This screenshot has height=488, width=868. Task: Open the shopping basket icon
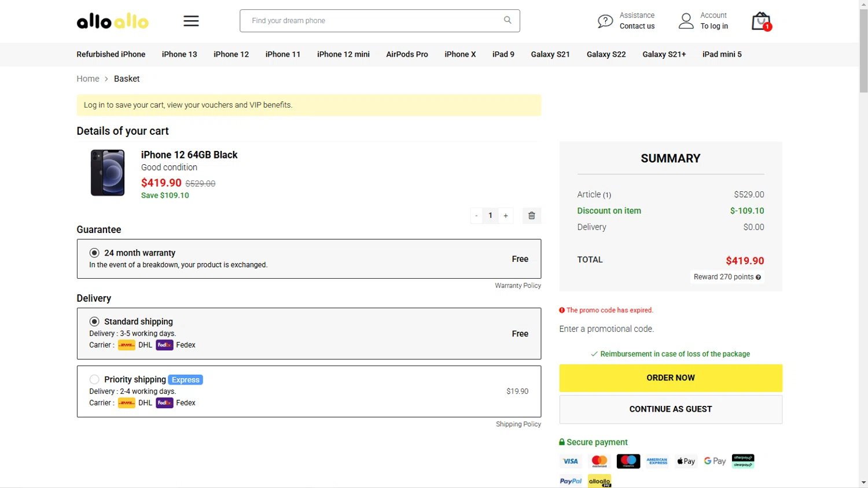(762, 21)
